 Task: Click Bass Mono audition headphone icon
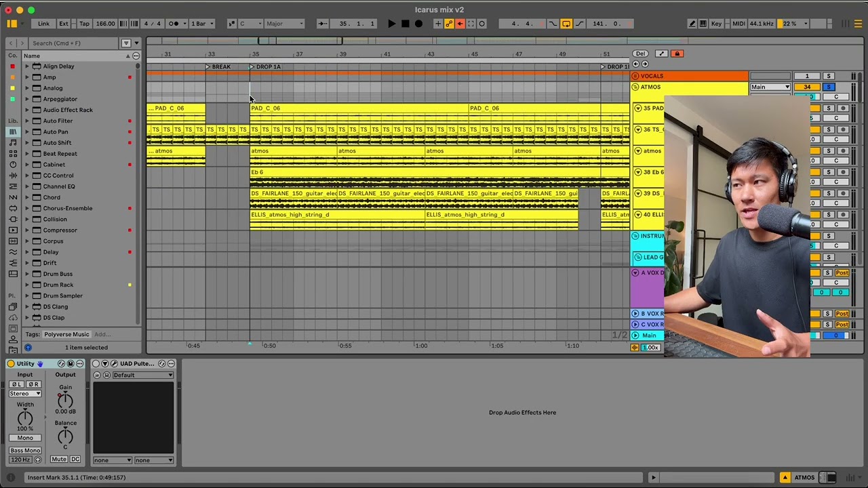click(x=38, y=460)
